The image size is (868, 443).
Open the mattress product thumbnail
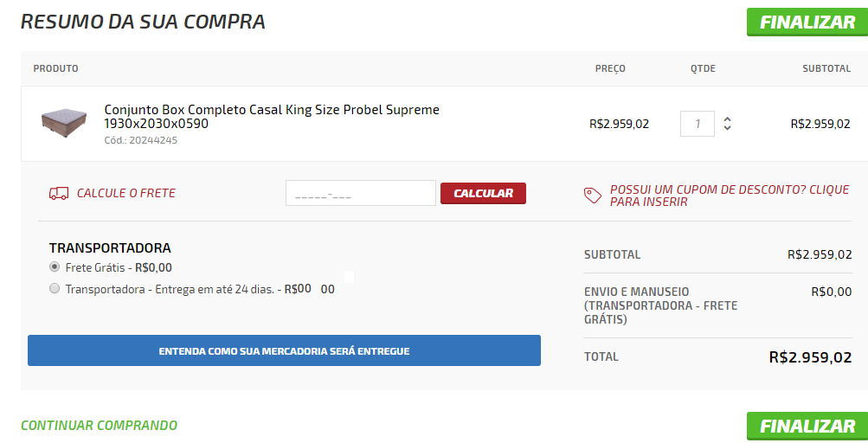coord(65,123)
